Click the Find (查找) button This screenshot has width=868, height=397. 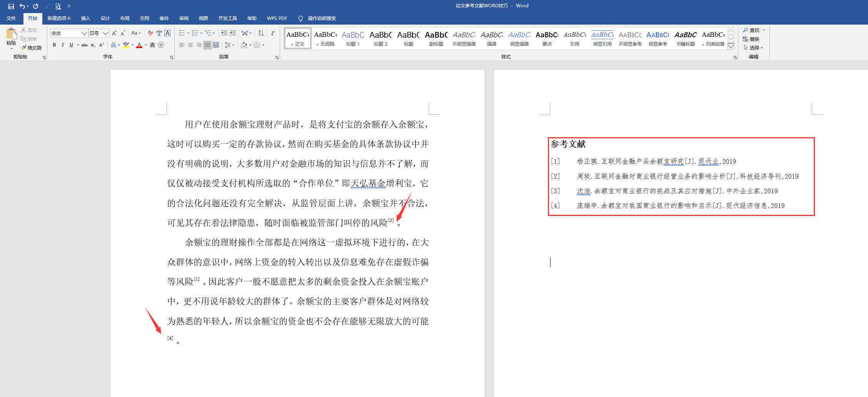(754, 30)
